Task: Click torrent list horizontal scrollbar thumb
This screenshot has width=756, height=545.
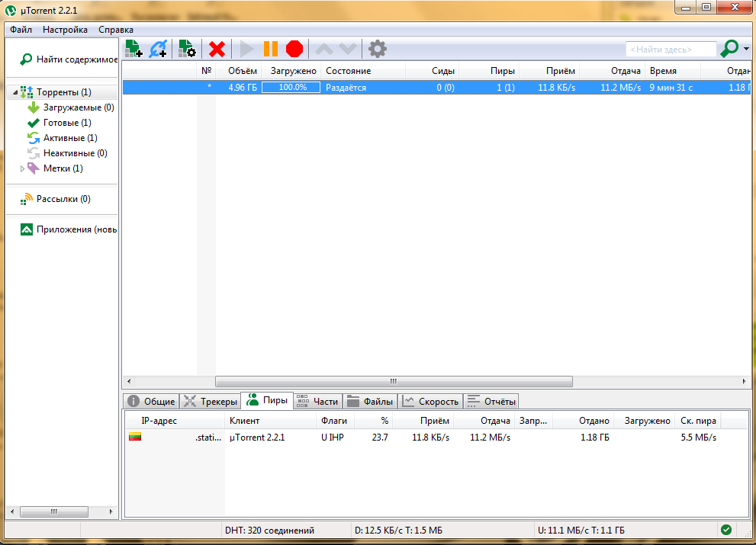Action: coord(394,381)
